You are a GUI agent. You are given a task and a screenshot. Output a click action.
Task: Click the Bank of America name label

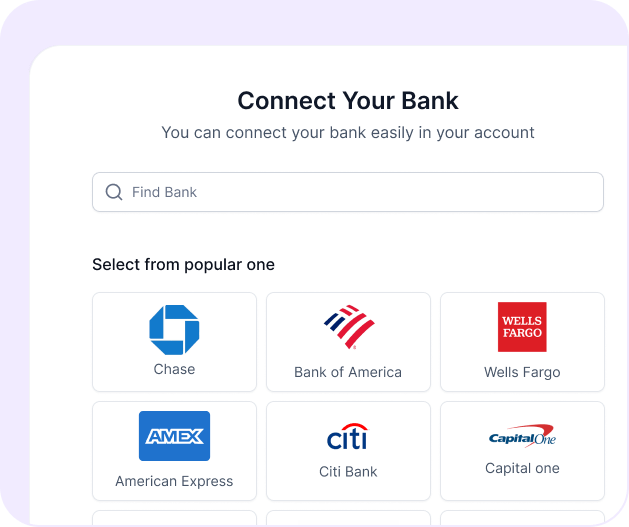click(348, 372)
